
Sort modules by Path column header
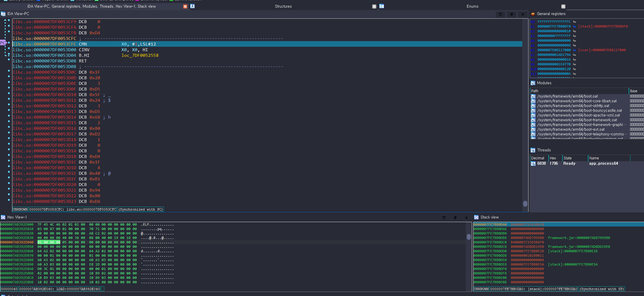coord(579,91)
